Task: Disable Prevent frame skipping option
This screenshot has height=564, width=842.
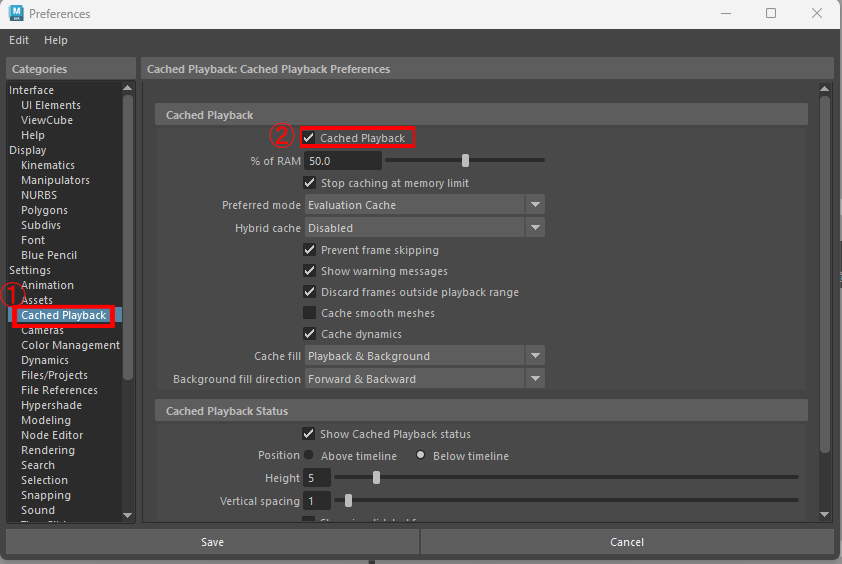Action: pyautogui.click(x=310, y=250)
